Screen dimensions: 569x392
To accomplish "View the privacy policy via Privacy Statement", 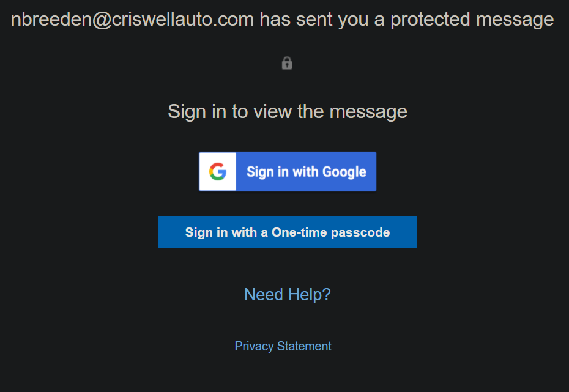I will 283,346.
